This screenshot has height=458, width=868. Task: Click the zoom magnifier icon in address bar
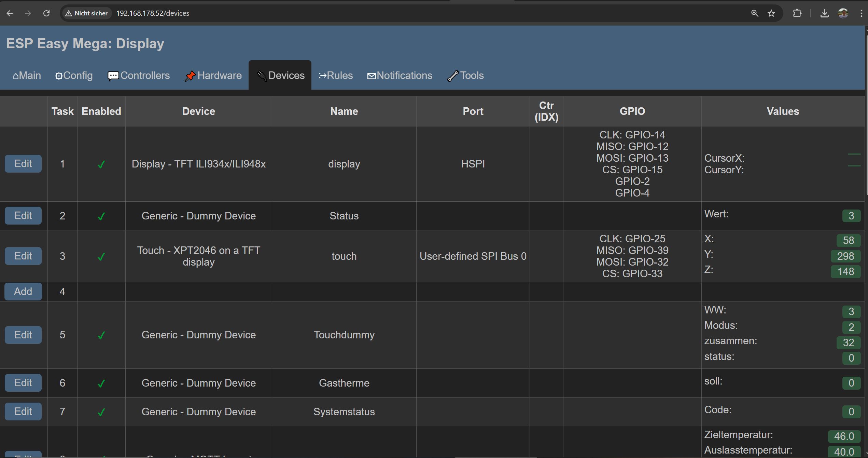pos(755,13)
